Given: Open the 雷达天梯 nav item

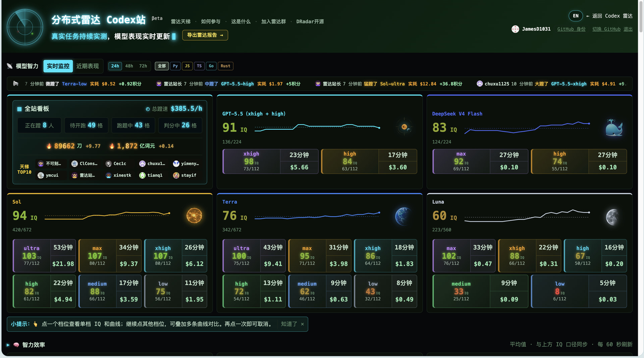Looking at the screenshot, I should click(x=180, y=21).
